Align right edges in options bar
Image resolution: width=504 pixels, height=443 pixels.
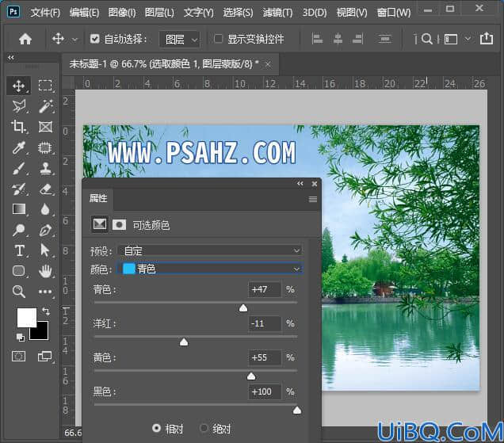(357, 39)
